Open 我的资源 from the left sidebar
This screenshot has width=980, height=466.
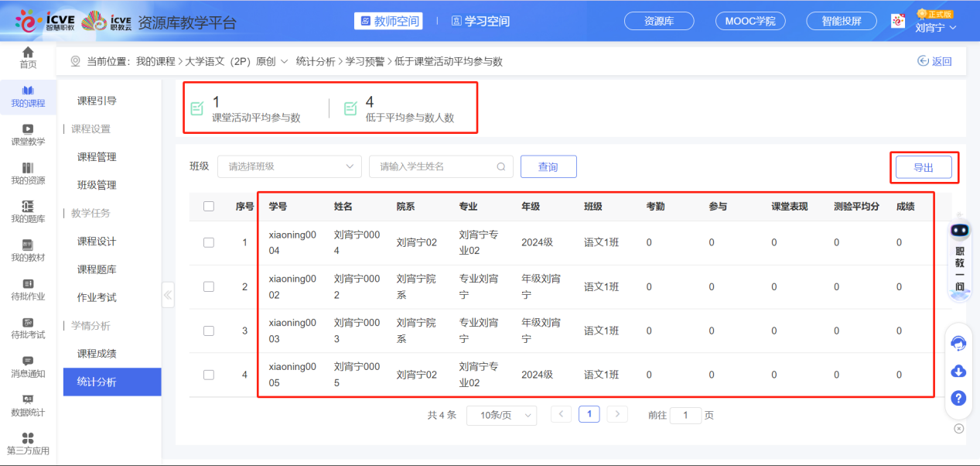click(28, 175)
